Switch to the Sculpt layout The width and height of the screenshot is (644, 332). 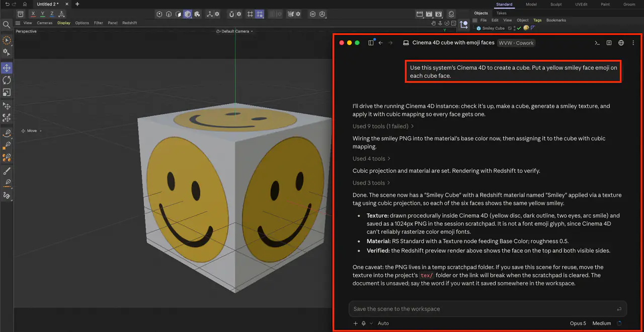[x=556, y=5]
